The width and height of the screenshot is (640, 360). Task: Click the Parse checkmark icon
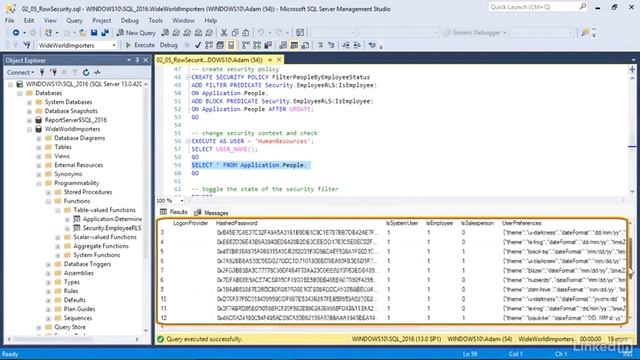point(198,45)
